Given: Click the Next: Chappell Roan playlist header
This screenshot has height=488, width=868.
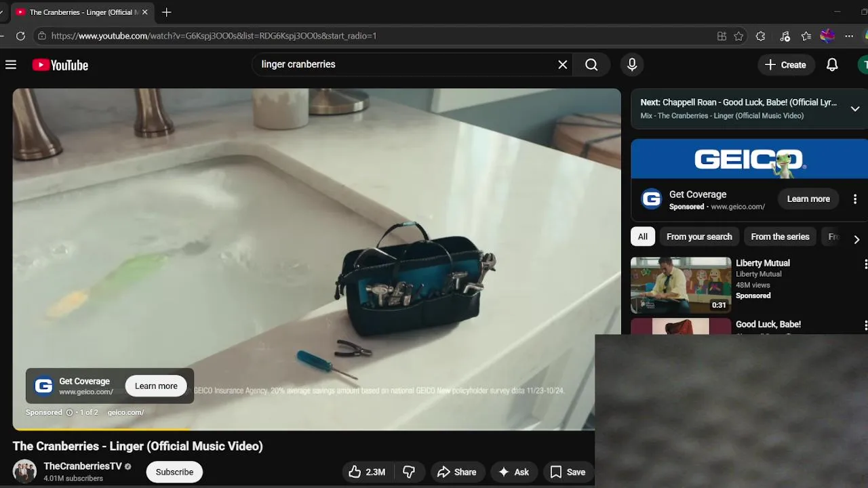Looking at the screenshot, I should tap(738, 102).
